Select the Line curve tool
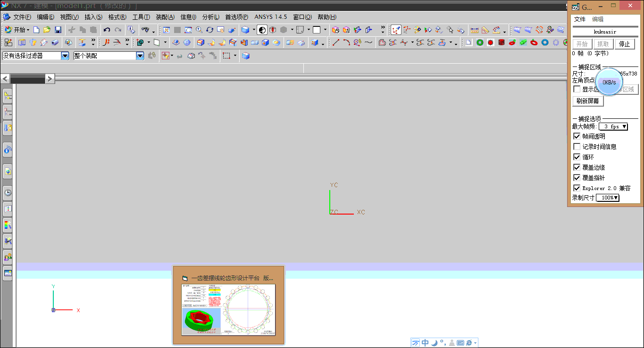 coord(336,42)
